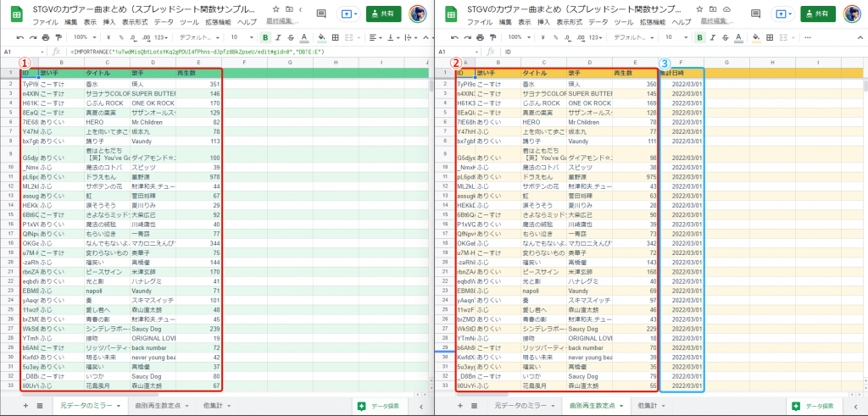This screenshot has height=416, width=868.
Task: Open the 123 number format dropdown in the right window
Action: coord(598,38)
